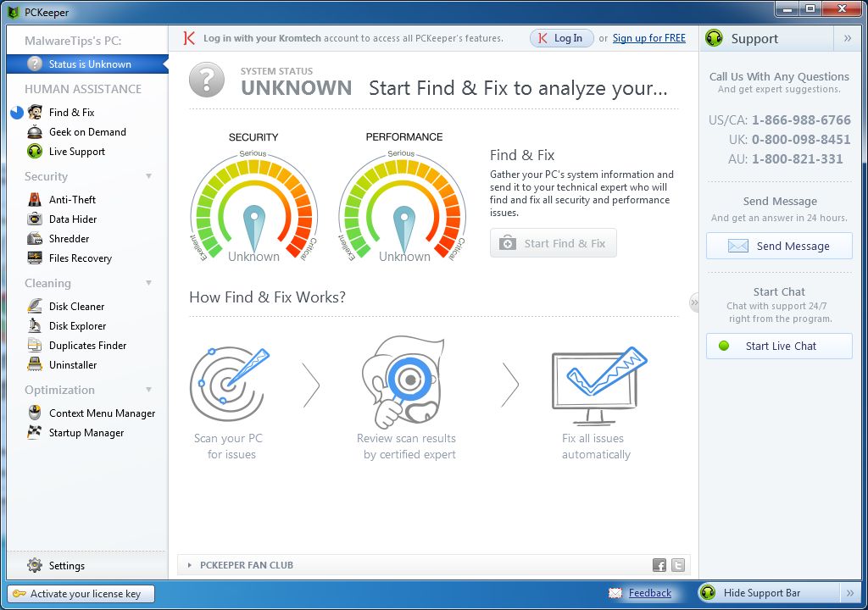Viewport: 868px width, 610px height.
Task: Click Activate your license key button
Action: pos(81,593)
